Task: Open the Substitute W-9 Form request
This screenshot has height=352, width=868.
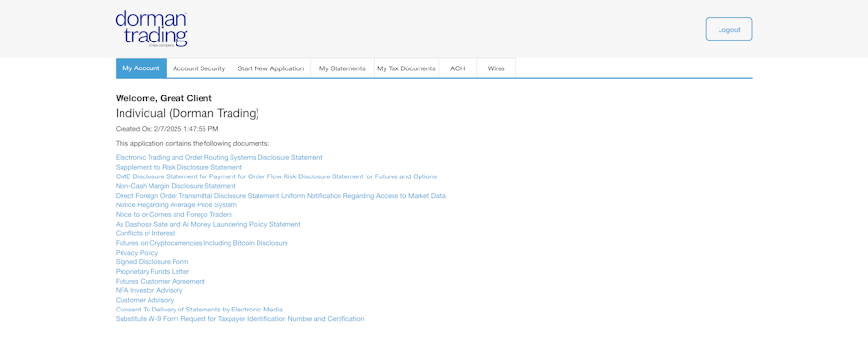Action: coord(240,319)
